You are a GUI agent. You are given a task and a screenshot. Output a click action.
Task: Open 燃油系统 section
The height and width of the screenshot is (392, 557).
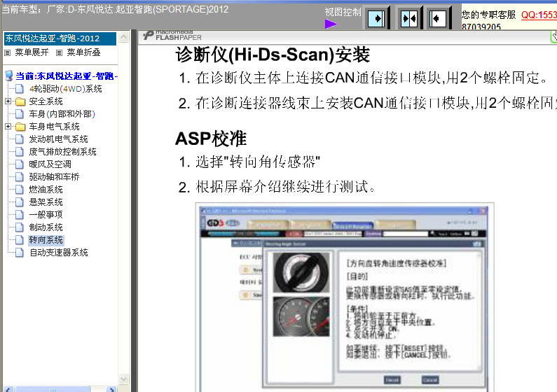click(x=46, y=190)
